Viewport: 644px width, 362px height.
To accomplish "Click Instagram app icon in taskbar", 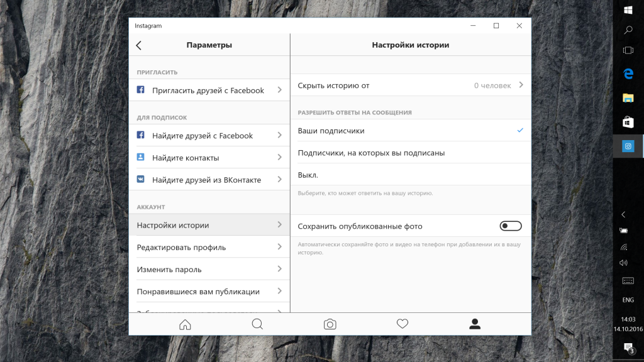I will click(628, 146).
